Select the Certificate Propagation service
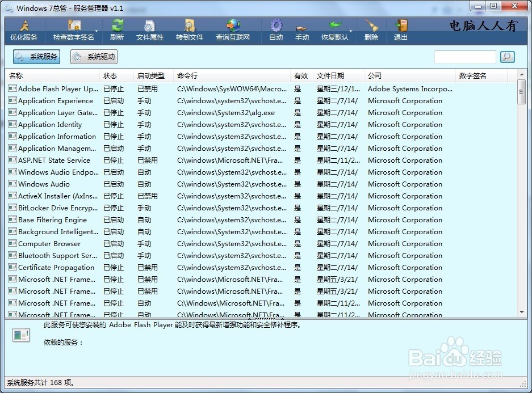The height and width of the screenshot is (393, 532). click(x=261, y=267)
